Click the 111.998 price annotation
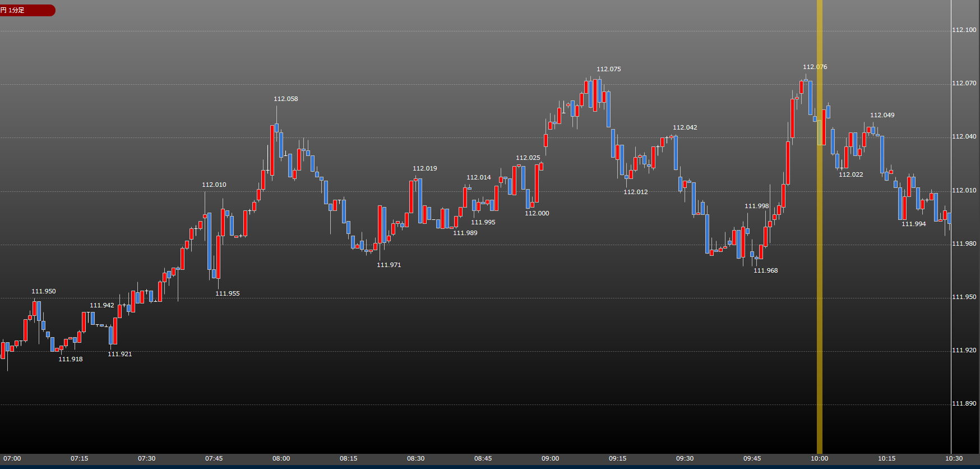980x469 pixels. (x=757, y=206)
